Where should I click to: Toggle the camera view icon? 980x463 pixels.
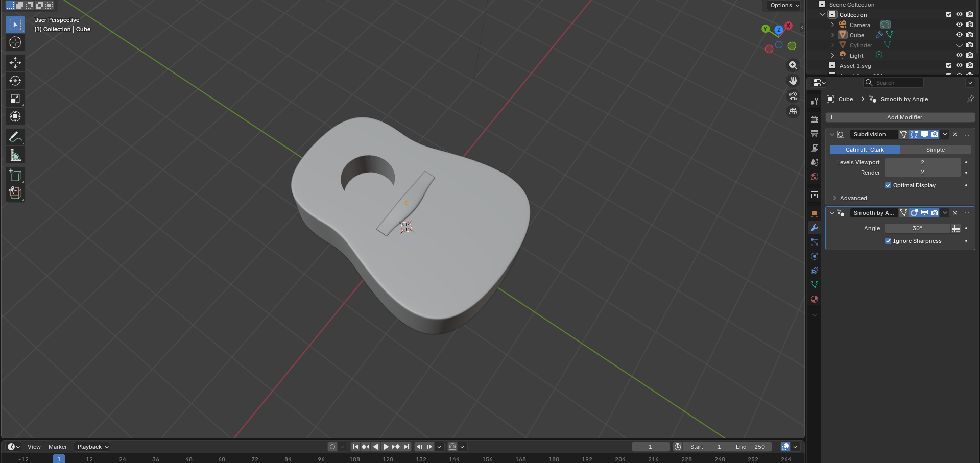tap(793, 96)
